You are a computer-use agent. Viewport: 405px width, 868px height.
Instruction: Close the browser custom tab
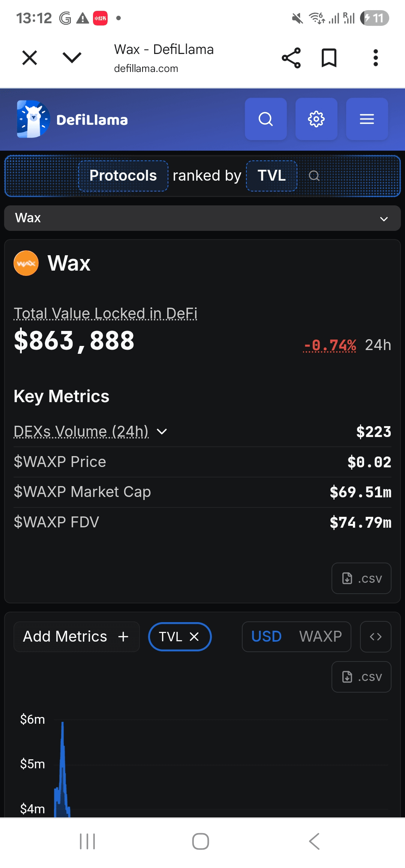click(30, 58)
